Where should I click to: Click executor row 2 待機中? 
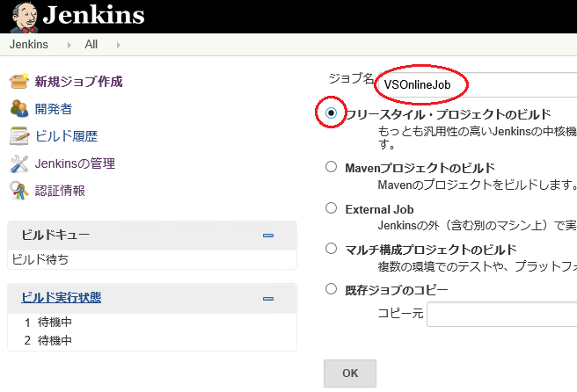(47, 340)
